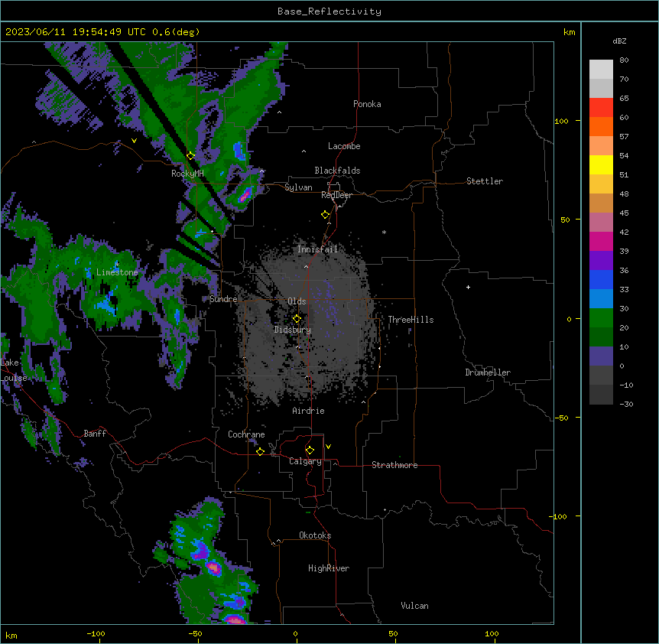Click the Blackfalds city label
The height and width of the screenshot is (644, 659).
337,171
